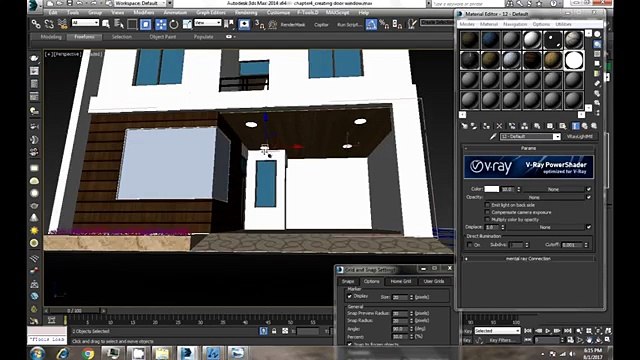
Task: Select the Link tool in main toolbar
Action: 36,24
